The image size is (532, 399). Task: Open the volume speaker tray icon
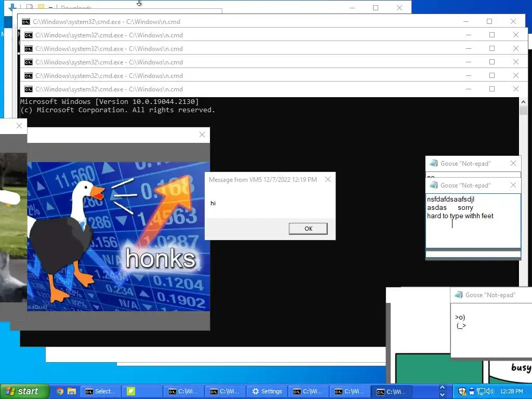pos(490,391)
